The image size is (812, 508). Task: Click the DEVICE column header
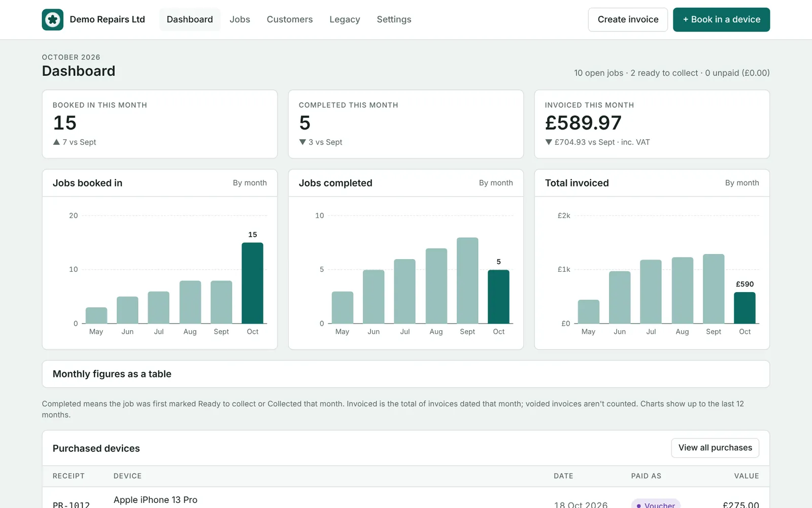coord(127,476)
